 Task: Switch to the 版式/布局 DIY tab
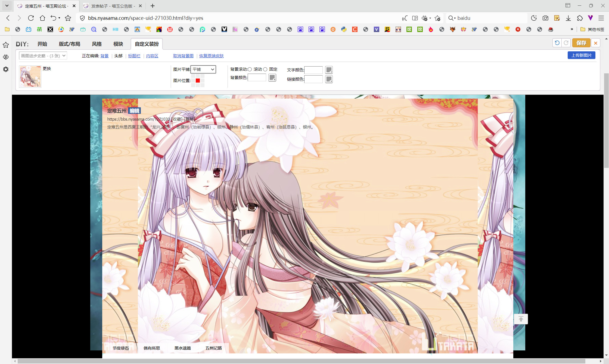tap(69, 44)
